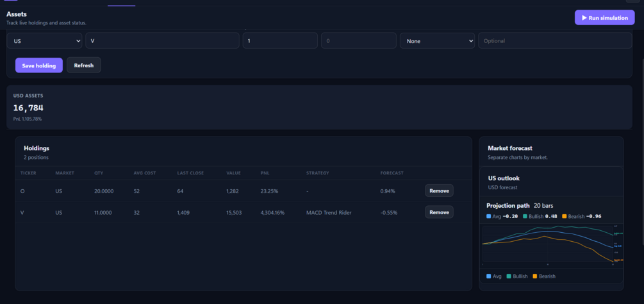The image size is (644, 304).
Task: Click quantity 20.0000 cell
Action: pos(104,191)
